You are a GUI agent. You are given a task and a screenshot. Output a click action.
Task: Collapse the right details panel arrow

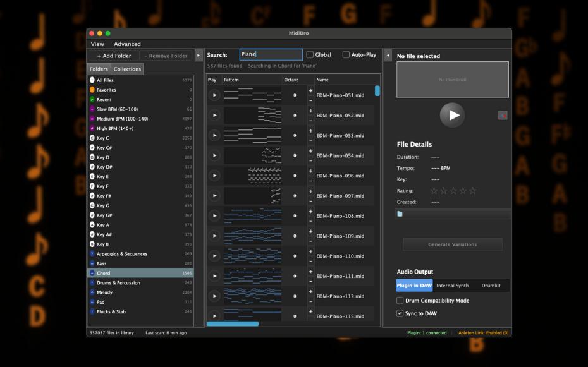coord(388,56)
